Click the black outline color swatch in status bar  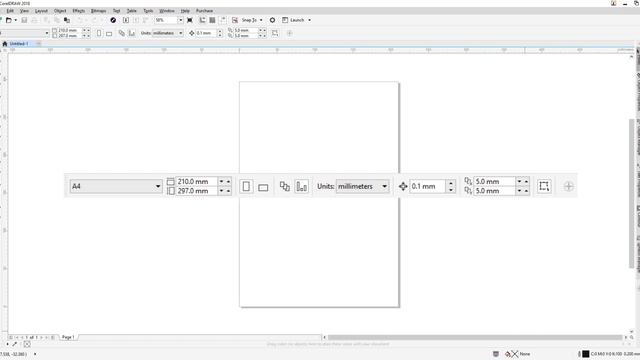pyautogui.click(x=586, y=354)
